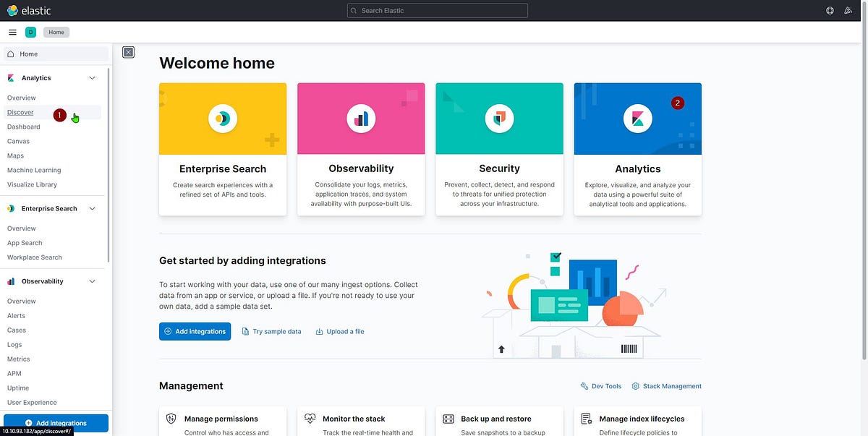Select the Enterprise Search solution tile icon
Image resolution: width=868 pixels, height=436 pixels.
pyautogui.click(x=223, y=118)
